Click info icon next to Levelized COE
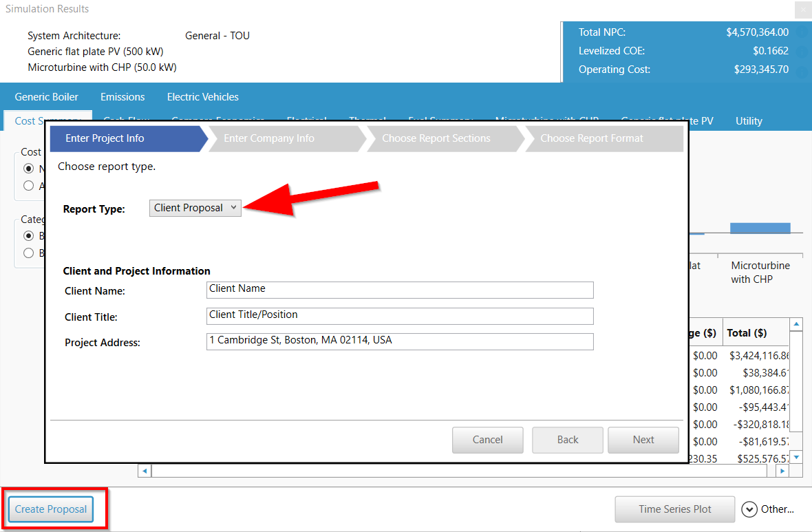The height and width of the screenshot is (532, 812). tap(802, 51)
